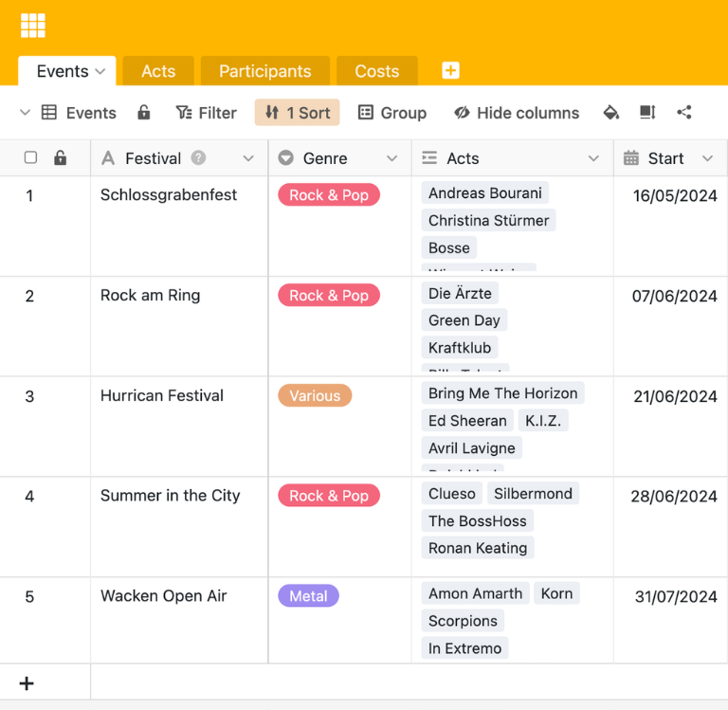Click Bring Me The Horizon act
This screenshot has height=710, width=728.
point(502,393)
